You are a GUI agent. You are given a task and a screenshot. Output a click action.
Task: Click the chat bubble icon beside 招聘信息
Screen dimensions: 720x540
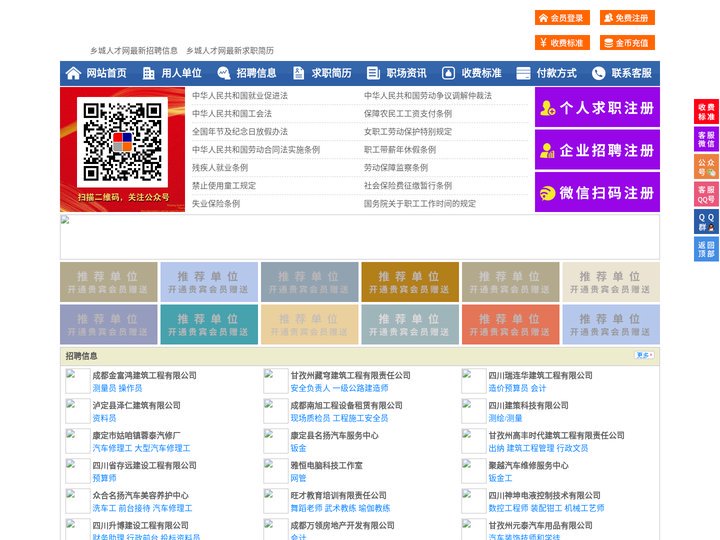tap(223, 73)
